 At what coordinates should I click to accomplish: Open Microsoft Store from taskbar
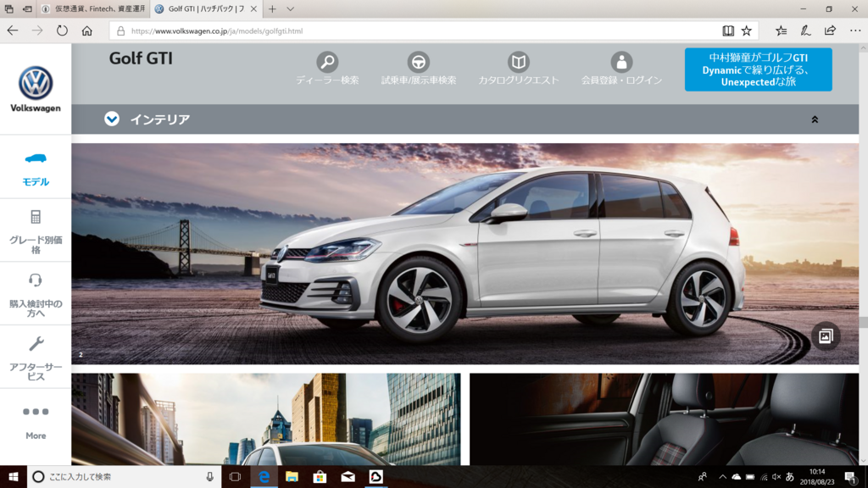tap(320, 477)
